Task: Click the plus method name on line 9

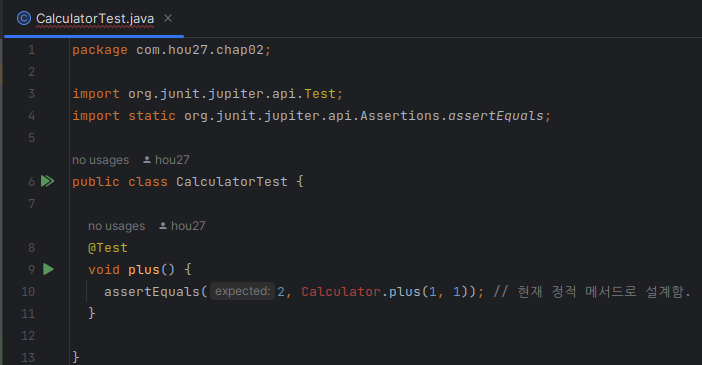Action: [144, 270]
